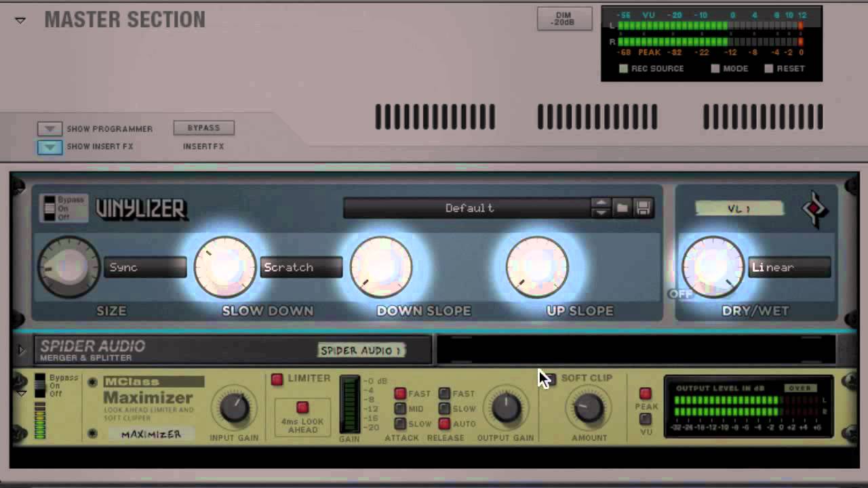Turn the Vinylizer SIZE knob

[68, 267]
